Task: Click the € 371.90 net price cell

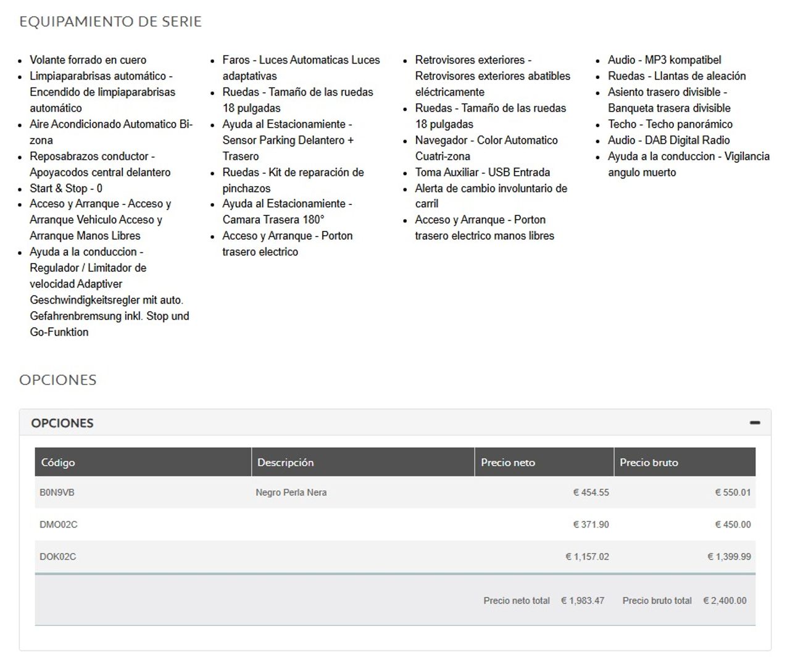Action: [591, 525]
